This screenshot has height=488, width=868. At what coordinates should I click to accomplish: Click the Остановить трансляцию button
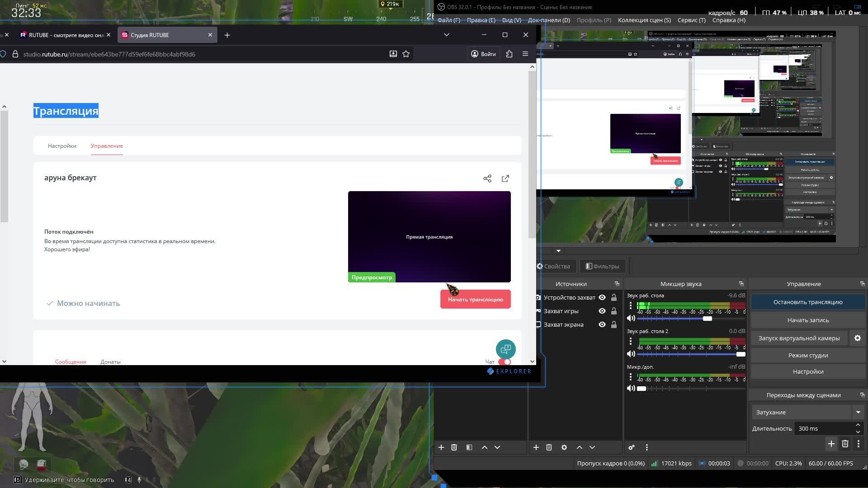click(x=807, y=302)
